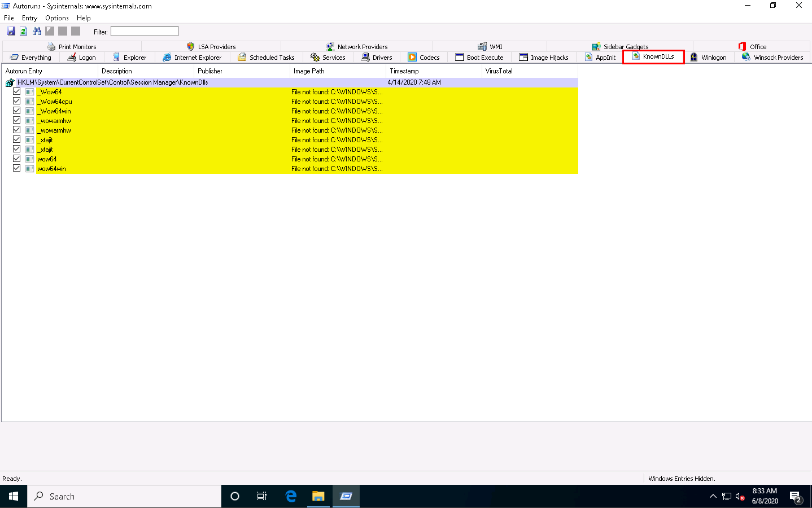Click the 4/14/2020 7:48 AM timestamp
Viewport: 812px width, 508px height.
tap(414, 82)
